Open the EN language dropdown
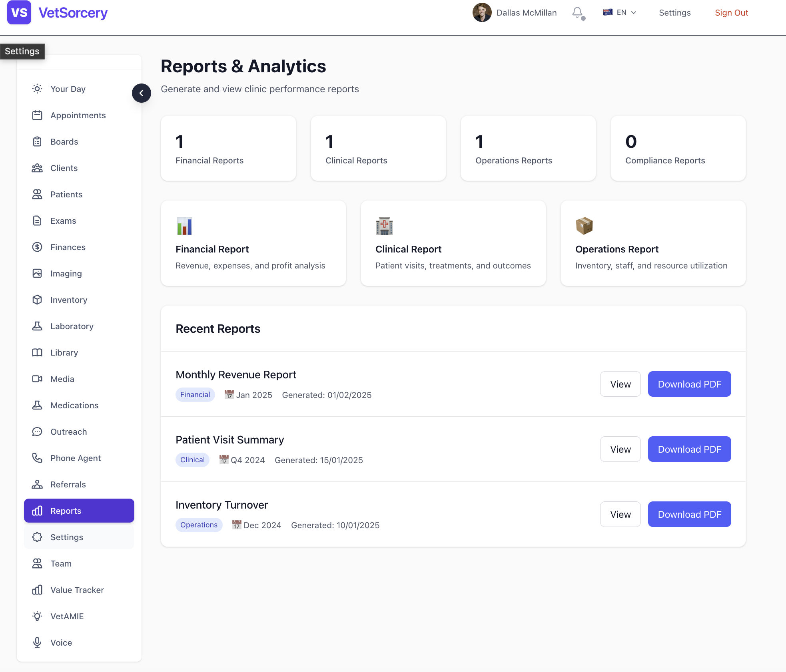This screenshot has width=786, height=672. click(x=620, y=13)
